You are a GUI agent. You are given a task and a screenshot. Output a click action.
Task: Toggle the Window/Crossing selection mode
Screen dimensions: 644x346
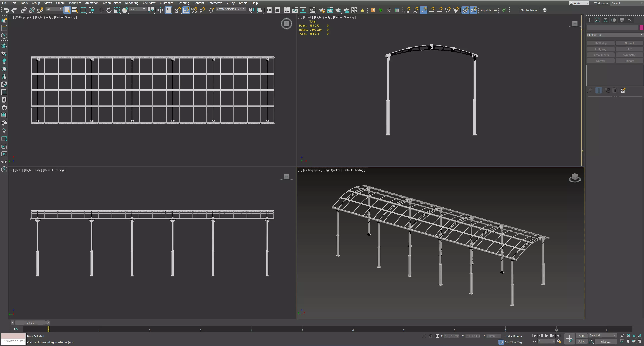(91, 10)
